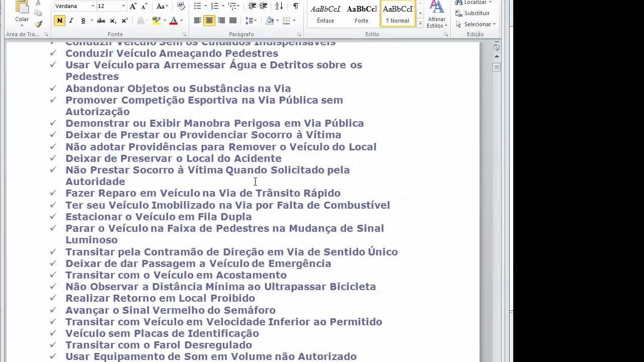Open the font color dropdown arrow
Image resolution: width=644 pixels, height=362 pixels.
pos(181,21)
